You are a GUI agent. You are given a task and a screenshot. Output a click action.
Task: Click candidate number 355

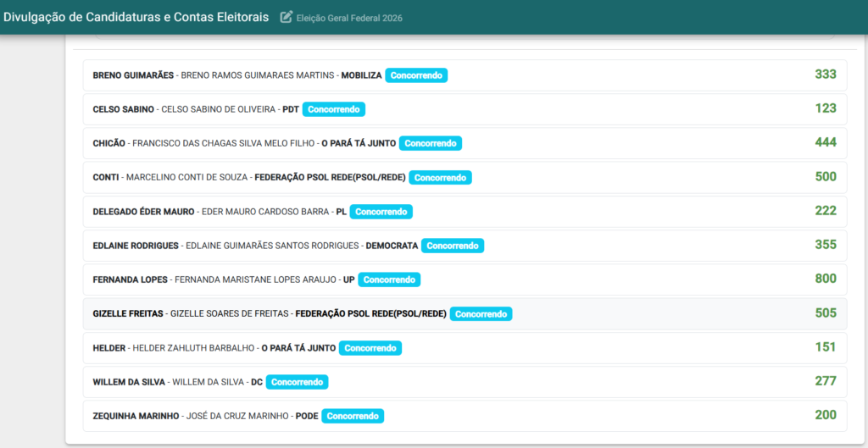coord(826,245)
